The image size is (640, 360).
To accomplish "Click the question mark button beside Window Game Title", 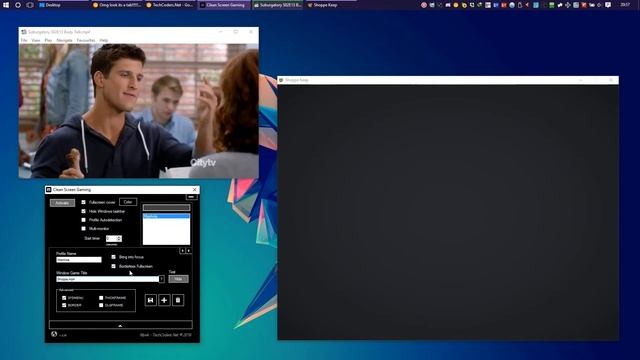I will click(162, 279).
